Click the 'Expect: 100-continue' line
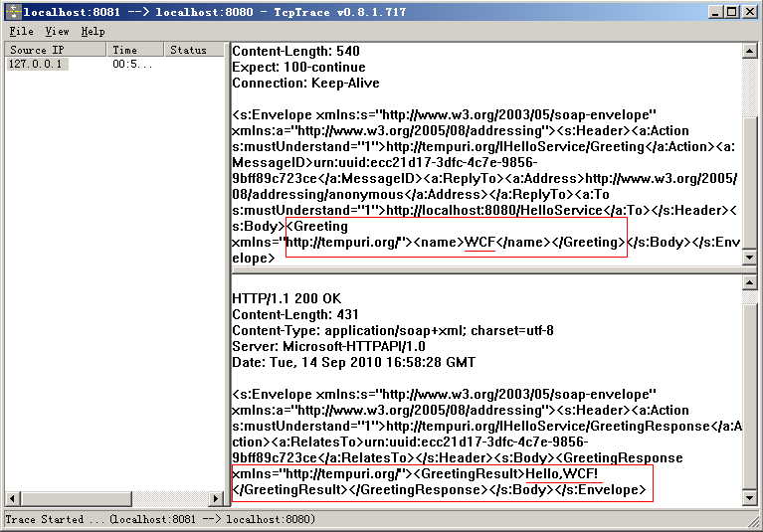The height and width of the screenshot is (532, 763). 298,67
